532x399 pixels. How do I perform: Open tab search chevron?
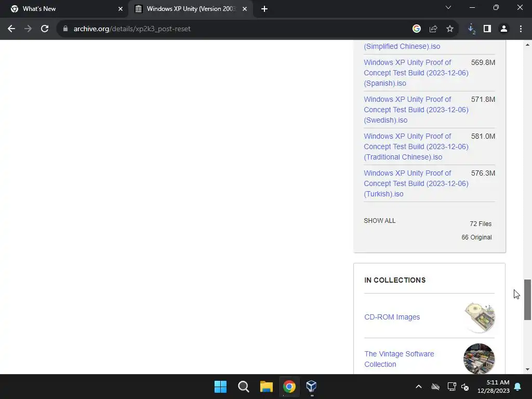tap(448, 7)
